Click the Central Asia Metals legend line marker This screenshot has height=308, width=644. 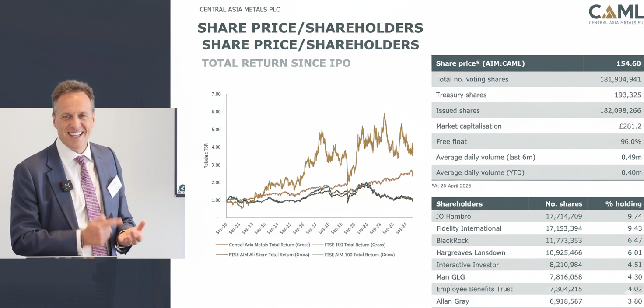[221, 245]
